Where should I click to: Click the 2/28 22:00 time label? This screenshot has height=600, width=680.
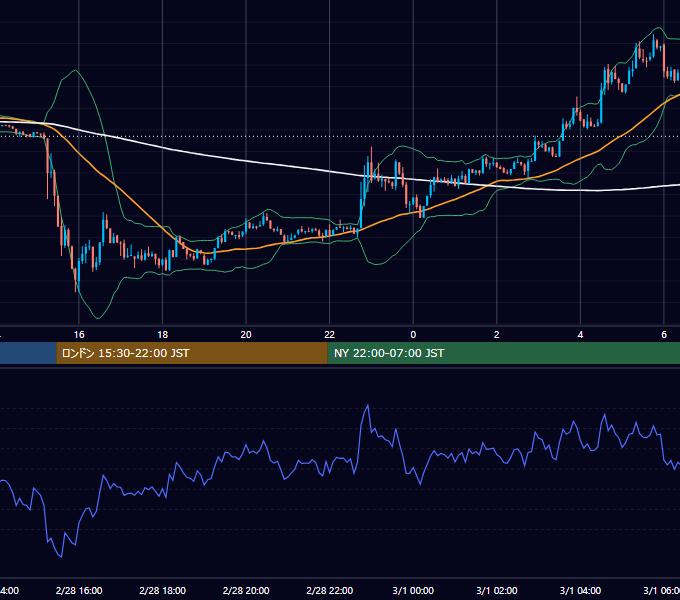[x=330, y=590]
